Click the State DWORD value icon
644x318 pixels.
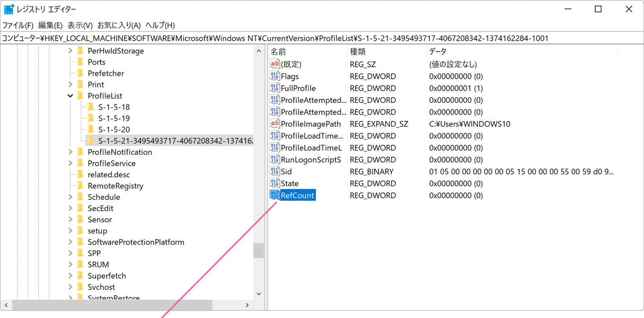275,183
